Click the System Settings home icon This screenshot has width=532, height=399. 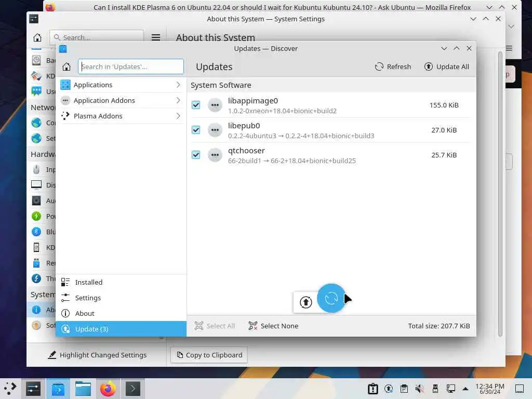point(37,37)
